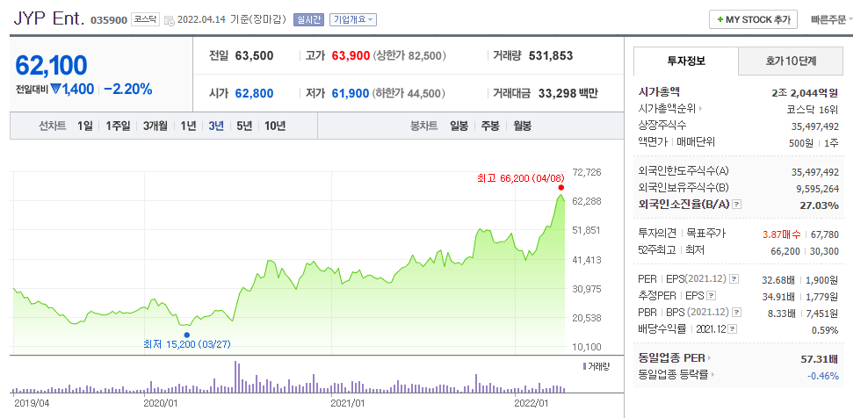Screen dimensions: 868x418
Task: Click the 동일업종 등락률 value -0.46%
Action: coord(823,376)
